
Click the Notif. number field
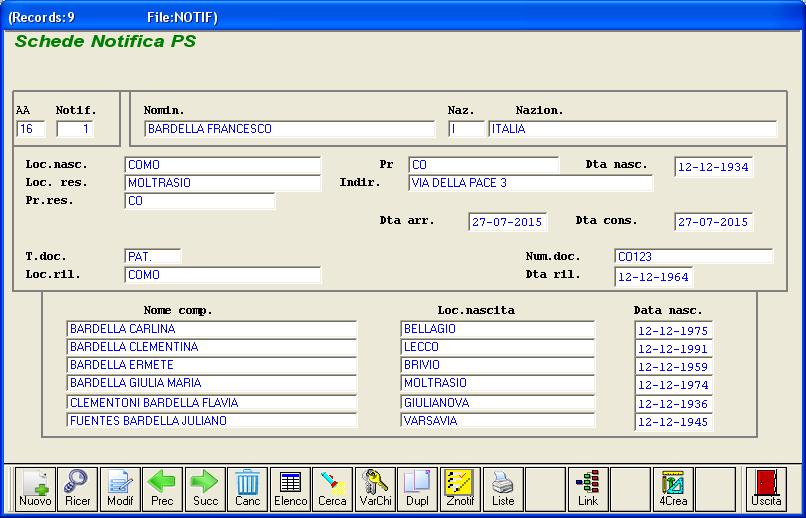(75, 128)
